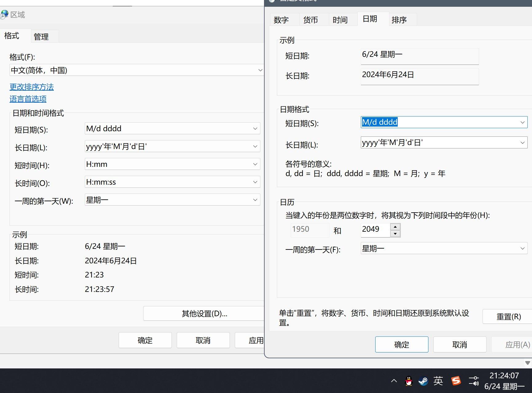Click Sogou input method tray icon
The image size is (532, 393).
coord(456,381)
